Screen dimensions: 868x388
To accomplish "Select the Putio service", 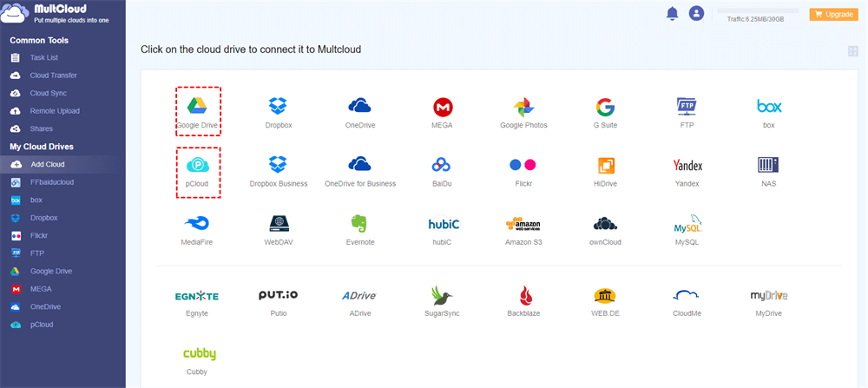I will [x=279, y=302].
